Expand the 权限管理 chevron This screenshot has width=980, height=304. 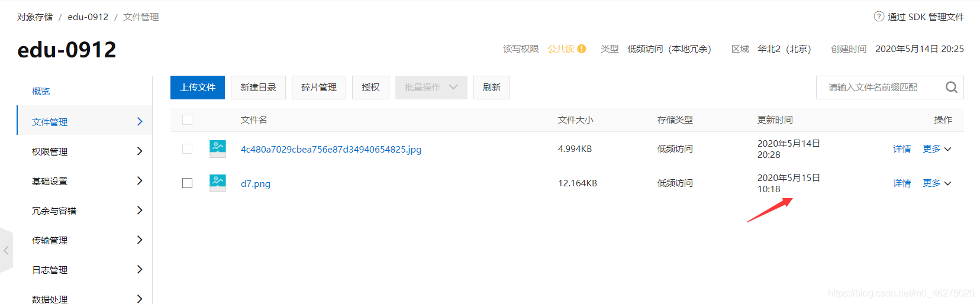[140, 151]
